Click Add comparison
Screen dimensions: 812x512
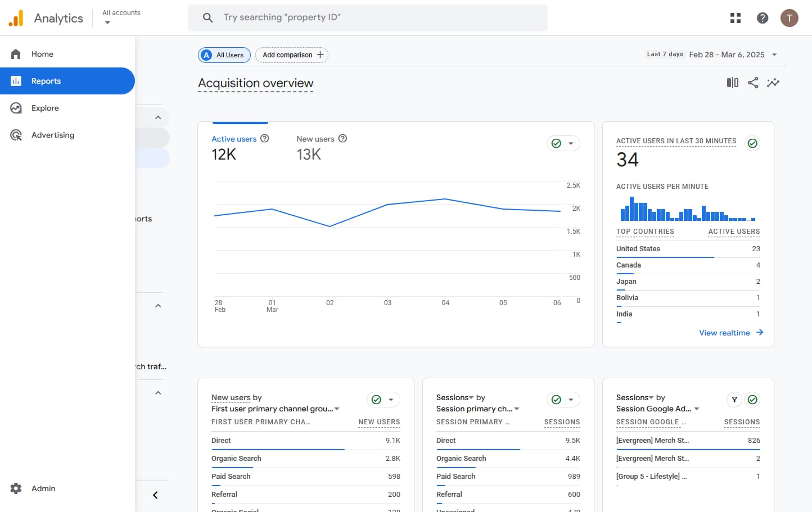(292, 55)
